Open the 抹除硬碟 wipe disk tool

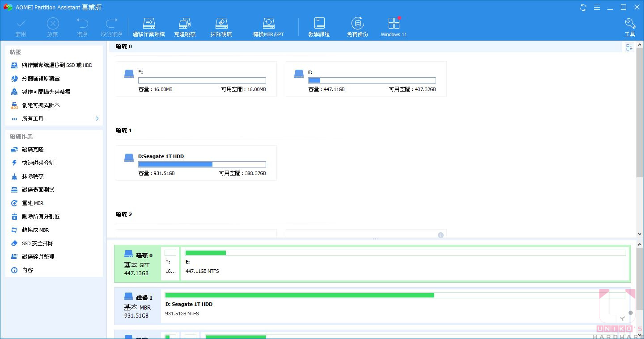coord(221,27)
